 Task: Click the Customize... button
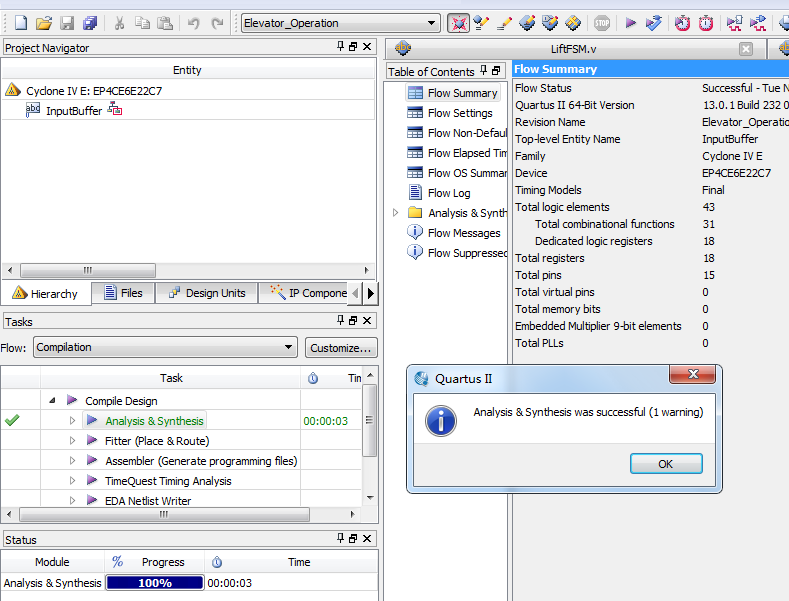pos(341,347)
